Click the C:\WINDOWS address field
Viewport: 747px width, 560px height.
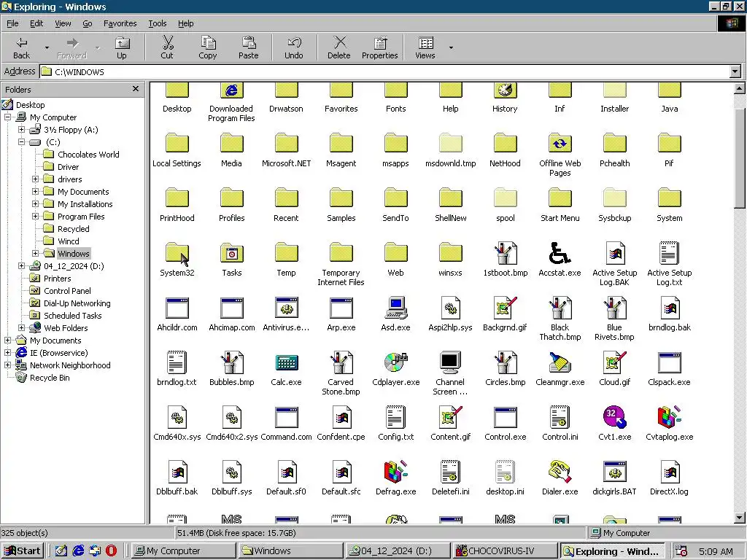click(384, 72)
